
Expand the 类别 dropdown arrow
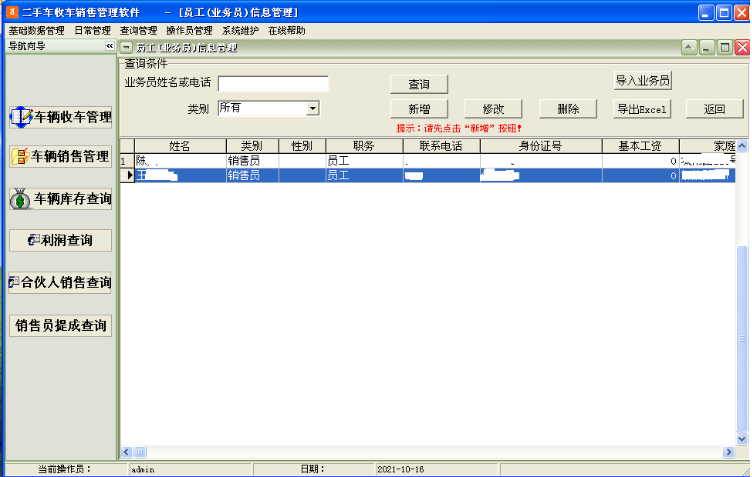[x=313, y=108]
